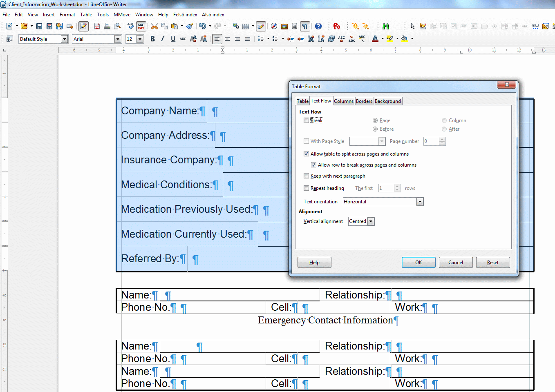Viewport: 555px width, 392px height.
Task: Apply strikethrough formatting
Action: (x=183, y=39)
